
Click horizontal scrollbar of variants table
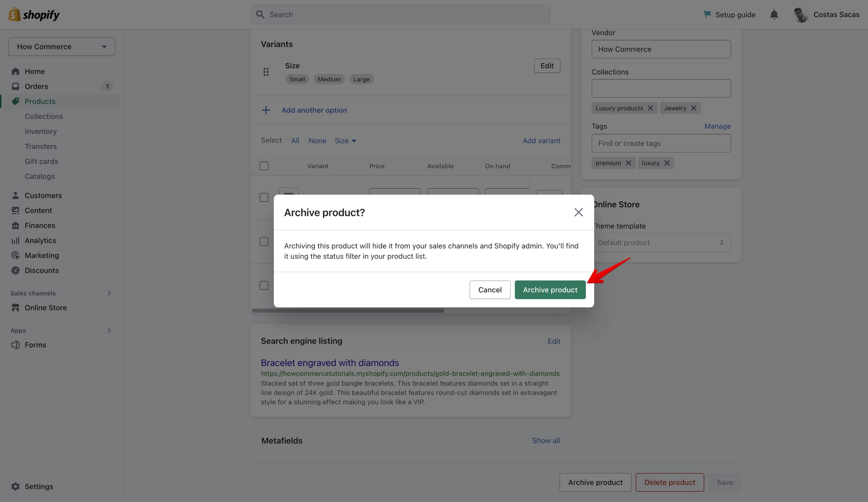coord(348,311)
